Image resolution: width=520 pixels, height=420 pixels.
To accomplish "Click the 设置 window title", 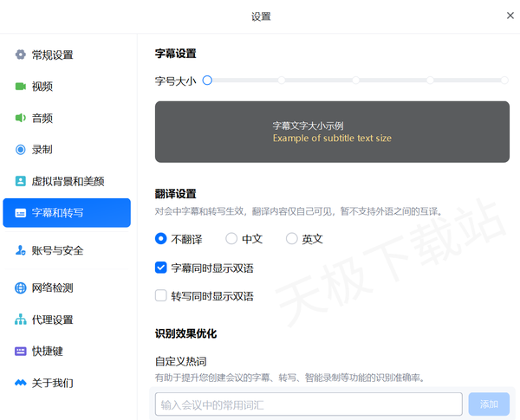I will (x=261, y=16).
